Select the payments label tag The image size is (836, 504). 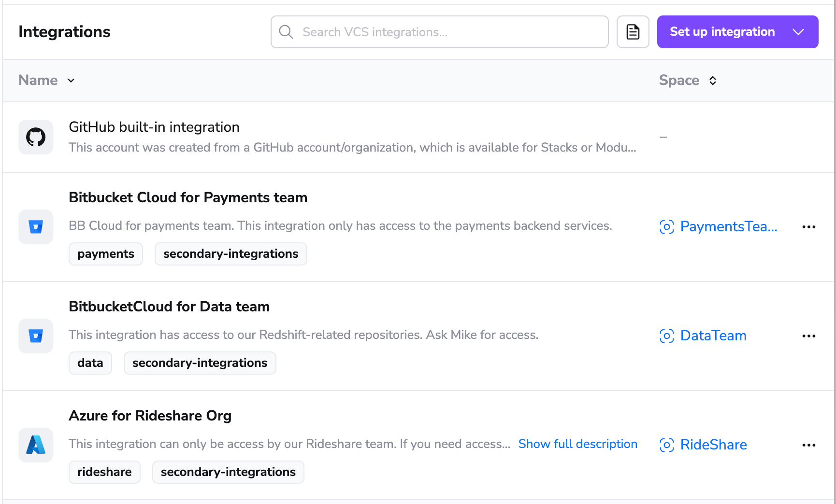[x=106, y=254]
